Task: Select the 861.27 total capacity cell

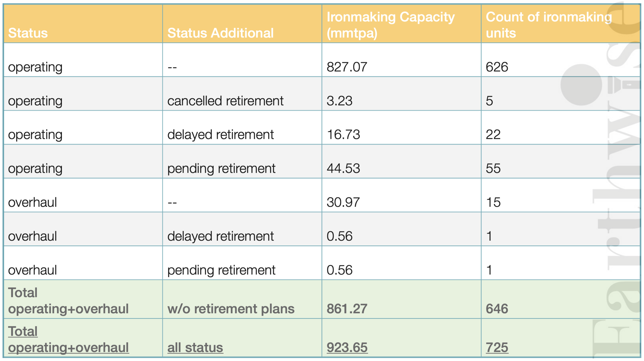Action: tap(401, 299)
